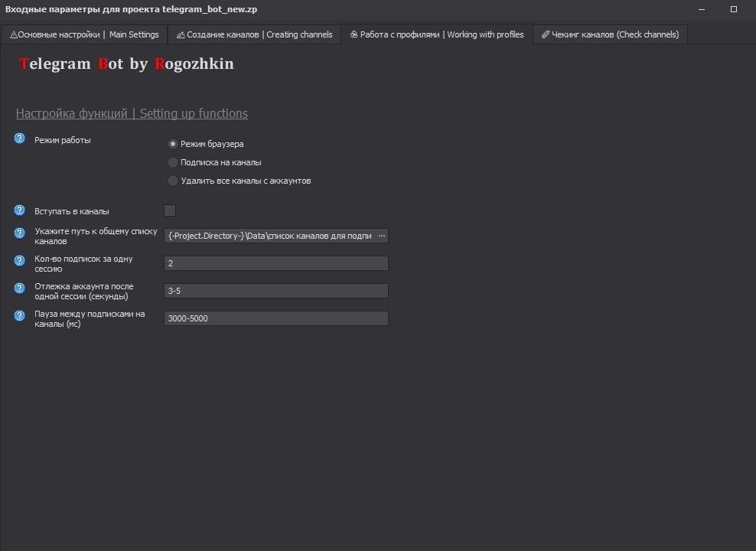Browse for channel list file with ellipsis button
Screen dimensions: 756x551
[382, 236]
